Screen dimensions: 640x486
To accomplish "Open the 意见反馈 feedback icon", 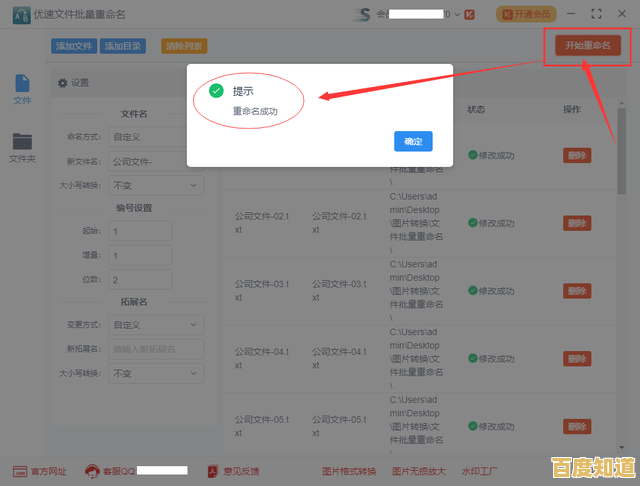I will tap(213, 471).
